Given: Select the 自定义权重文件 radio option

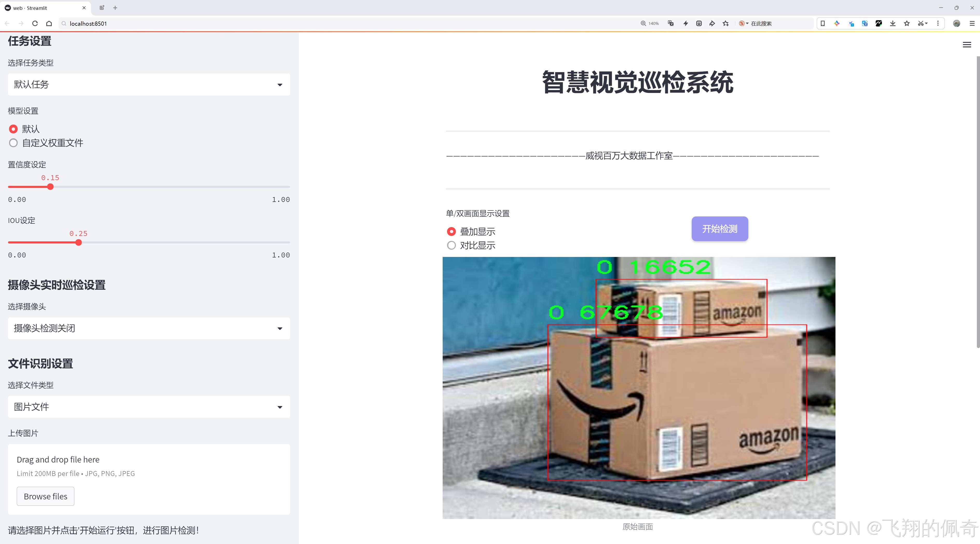Looking at the screenshot, I should click(13, 143).
